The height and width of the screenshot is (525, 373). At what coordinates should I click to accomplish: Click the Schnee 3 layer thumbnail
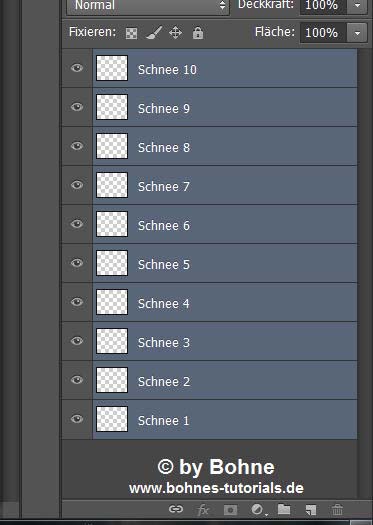pyautogui.click(x=112, y=341)
